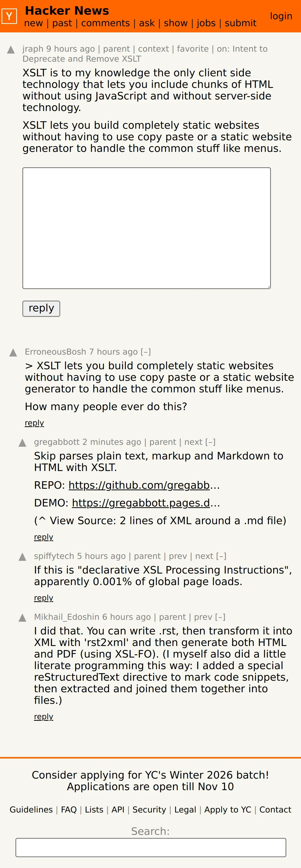Open the 'show' navigation item

[175, 23]
